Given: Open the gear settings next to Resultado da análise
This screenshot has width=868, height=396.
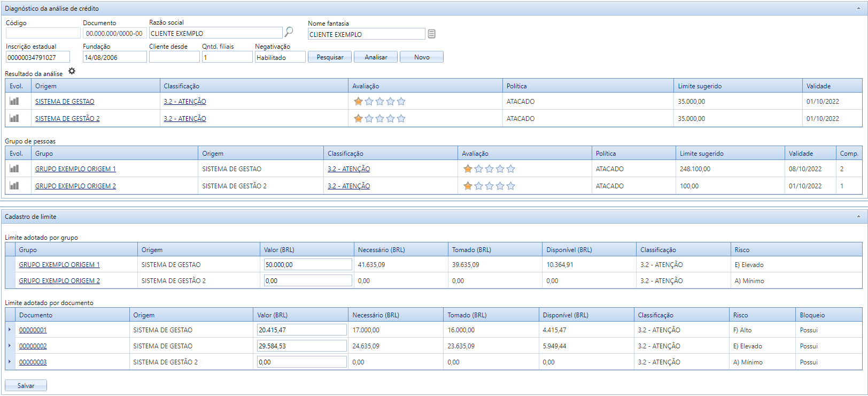Looking at the screenshot, I should [72, 71].
